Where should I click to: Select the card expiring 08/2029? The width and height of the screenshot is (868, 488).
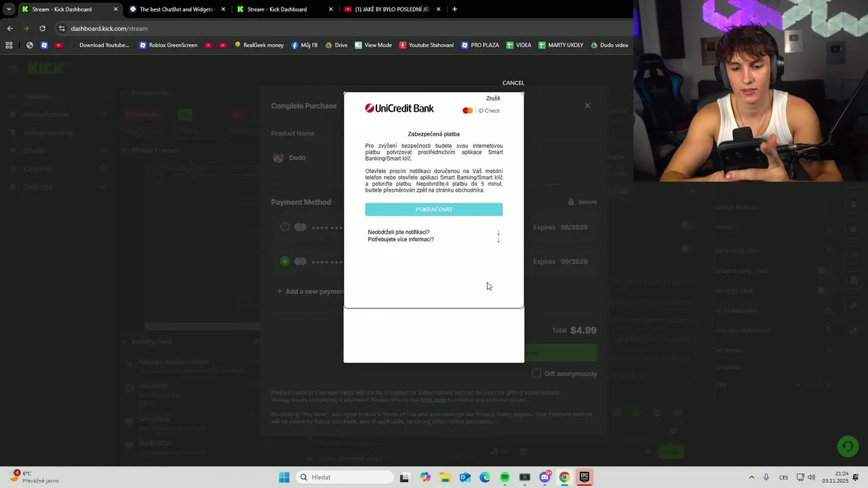[285, 227]
